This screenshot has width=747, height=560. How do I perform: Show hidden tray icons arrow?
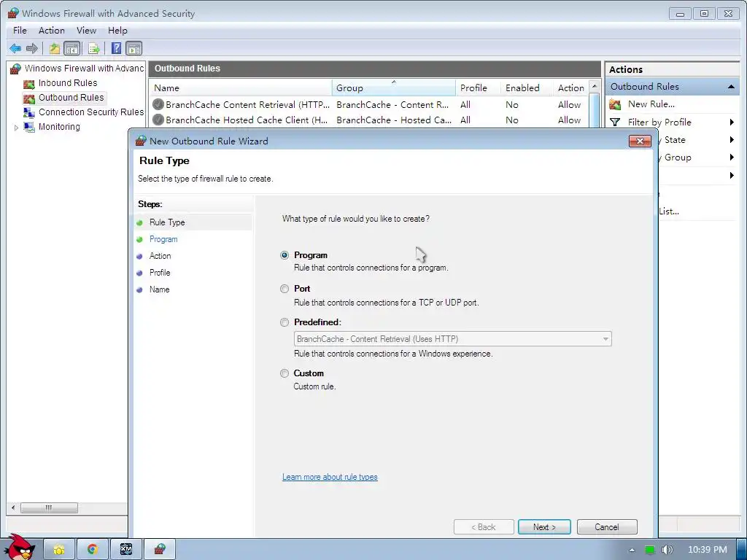point(632,550)
